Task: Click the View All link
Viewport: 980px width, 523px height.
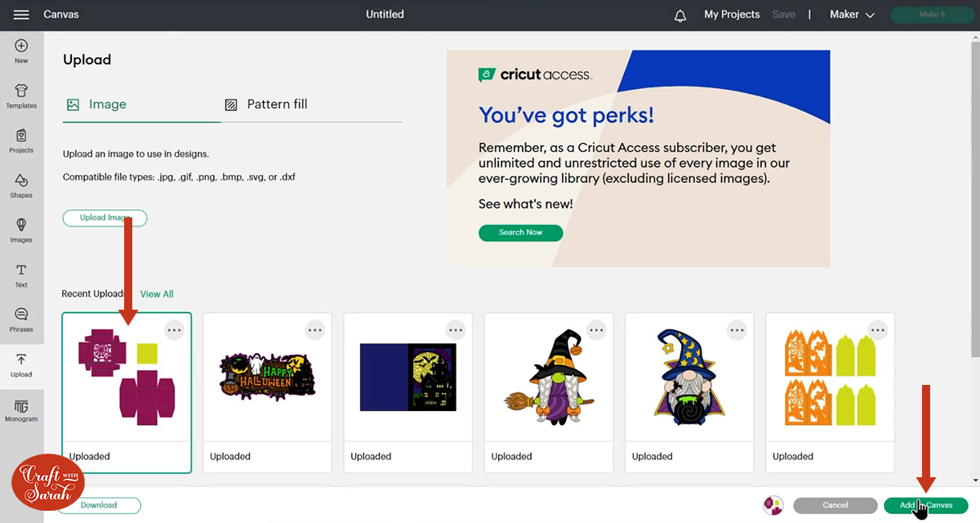Action: coord(157,294)
